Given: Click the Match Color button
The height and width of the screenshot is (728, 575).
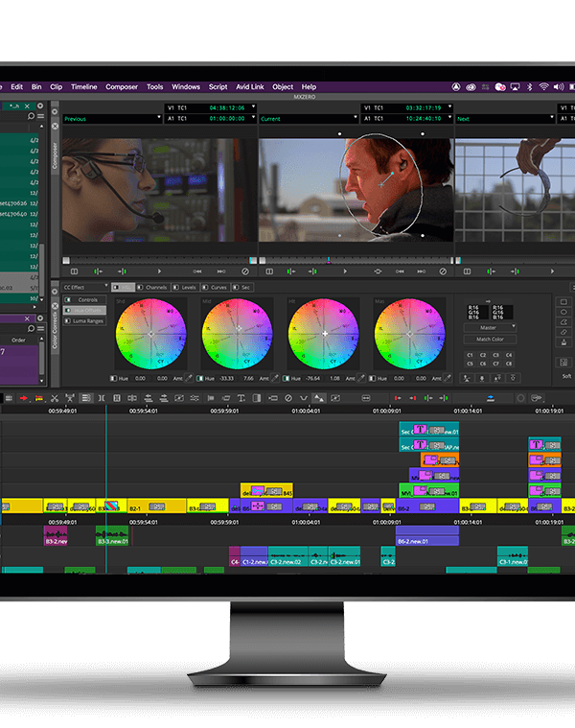Looking at the screenshot, I should click(490, 340).
